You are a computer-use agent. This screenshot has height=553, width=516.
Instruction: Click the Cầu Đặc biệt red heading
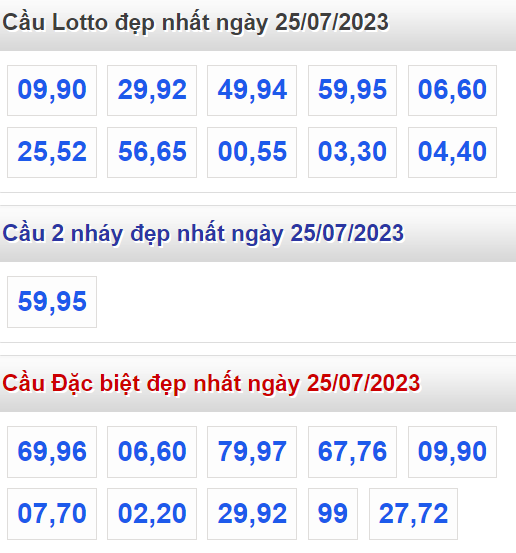tap(211, 383)
